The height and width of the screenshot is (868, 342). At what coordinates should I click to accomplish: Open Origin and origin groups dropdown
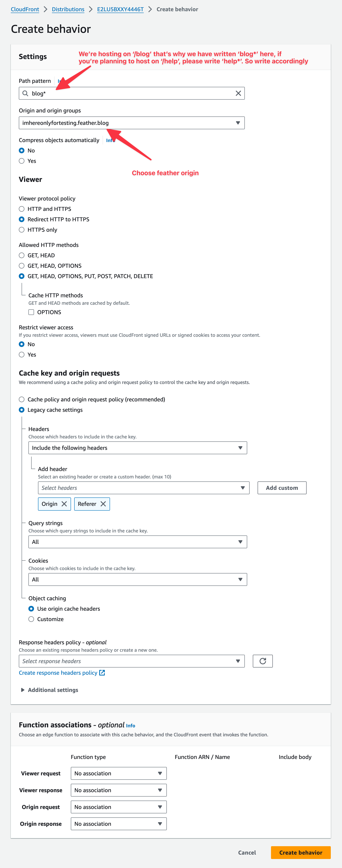(131, 123)
